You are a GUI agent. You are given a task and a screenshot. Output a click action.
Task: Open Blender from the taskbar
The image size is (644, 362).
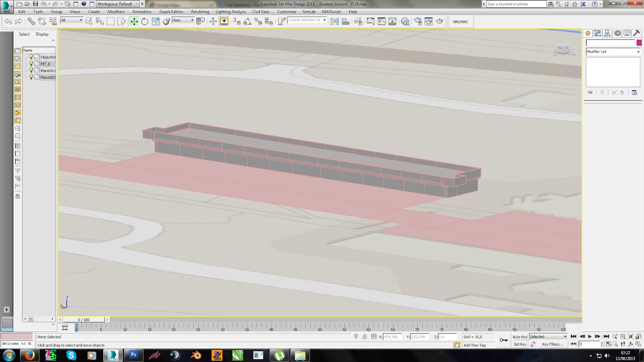tap(196, 355)
